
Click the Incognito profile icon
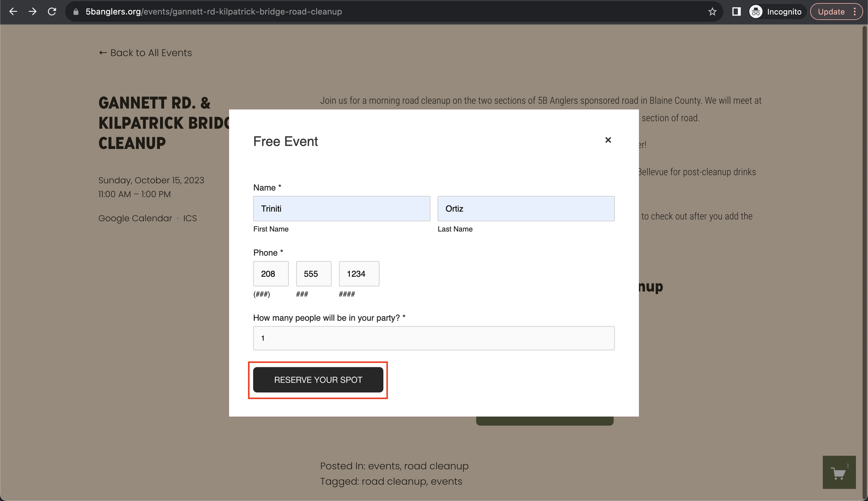[756, 12]
